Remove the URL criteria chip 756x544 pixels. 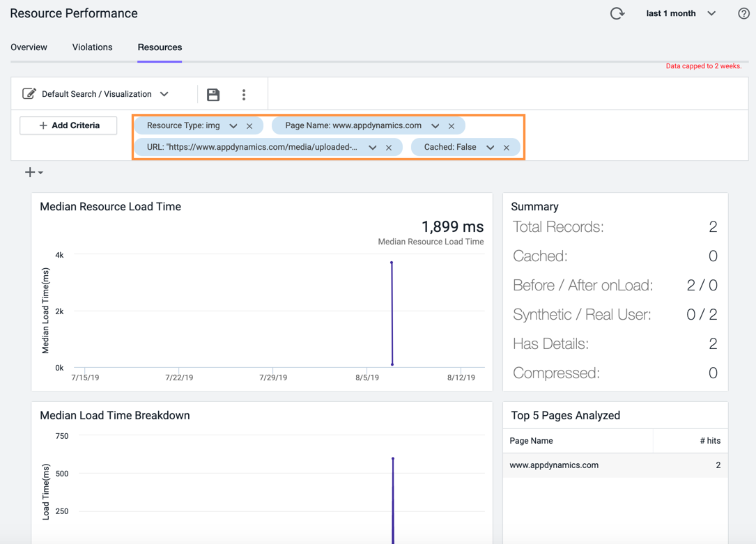click(x=389, y=148)
